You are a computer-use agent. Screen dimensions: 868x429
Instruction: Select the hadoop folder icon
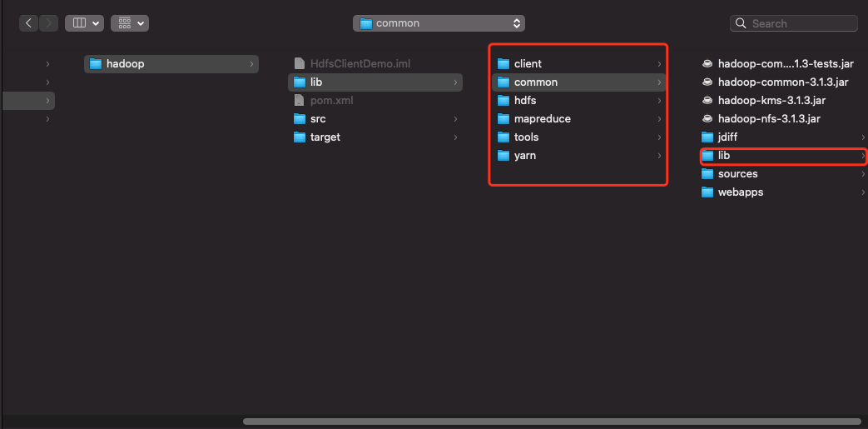[96, 64]
